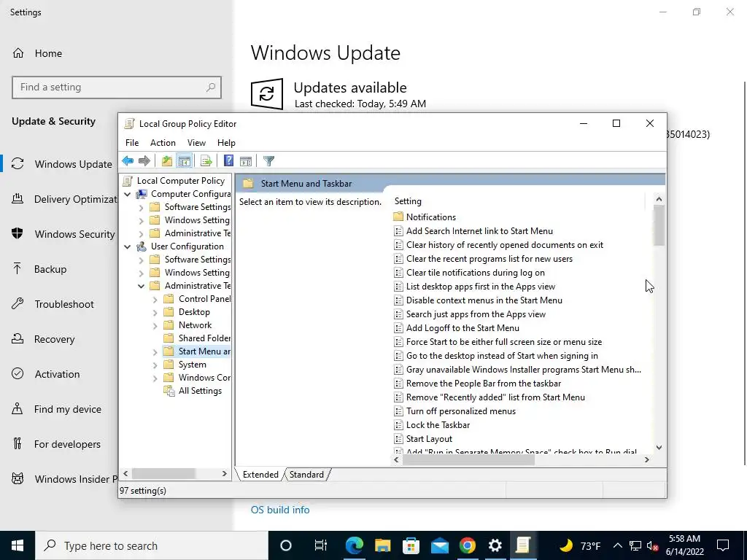The height and width of the screenshot is (560, 747).
Task: Click the Up one level folder icon
Action: click(x=167, y=161)
